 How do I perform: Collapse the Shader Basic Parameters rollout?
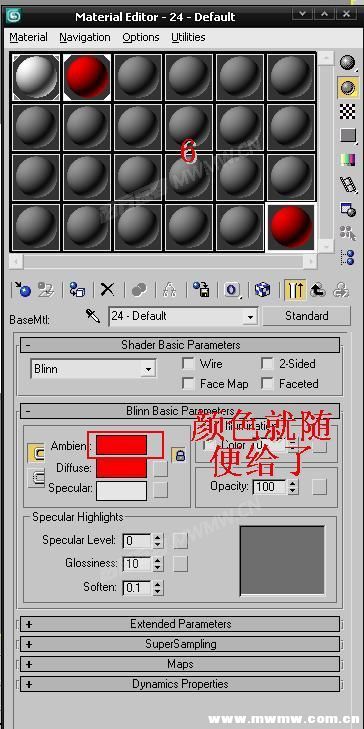coord(180,345)
